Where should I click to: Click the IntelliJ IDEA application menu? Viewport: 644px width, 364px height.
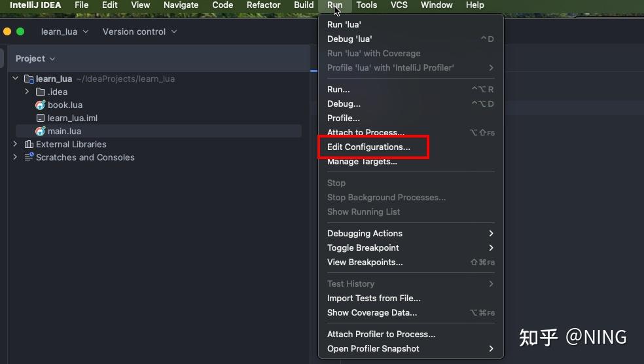35,5
